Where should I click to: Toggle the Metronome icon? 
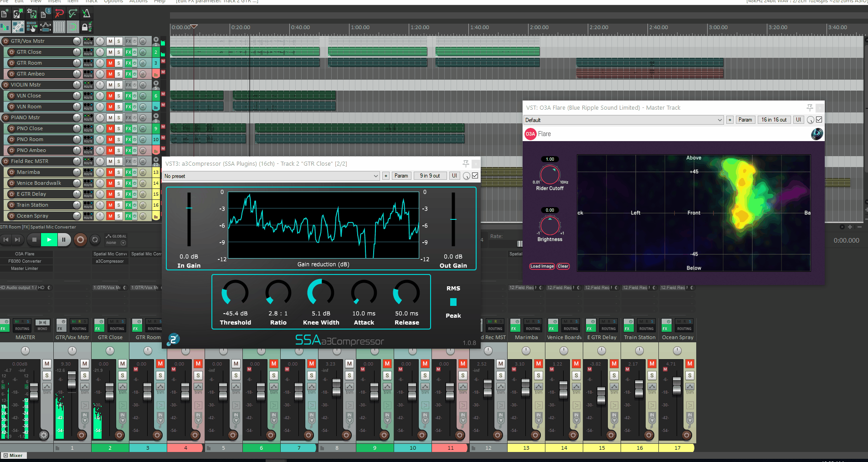[87, 14]
